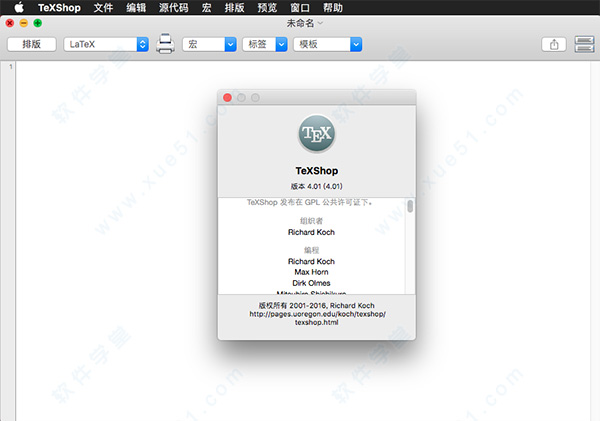Open the TeXShop application menu
600x421 pixels.
[x=59, y=8]
